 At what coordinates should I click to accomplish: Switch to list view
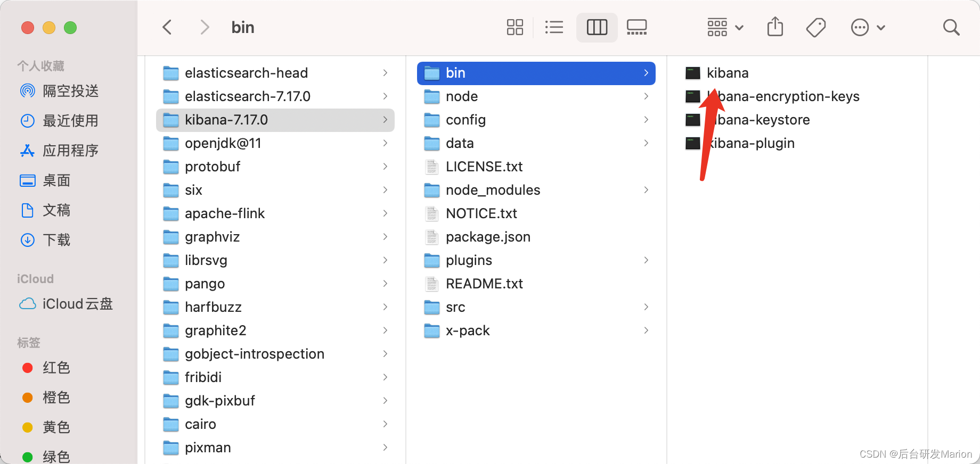(554, 27)
